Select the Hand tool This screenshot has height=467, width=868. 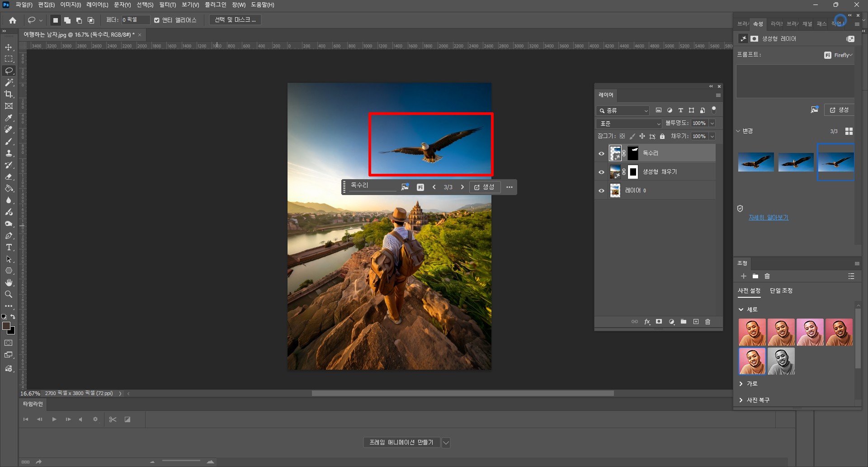[9, 283]
